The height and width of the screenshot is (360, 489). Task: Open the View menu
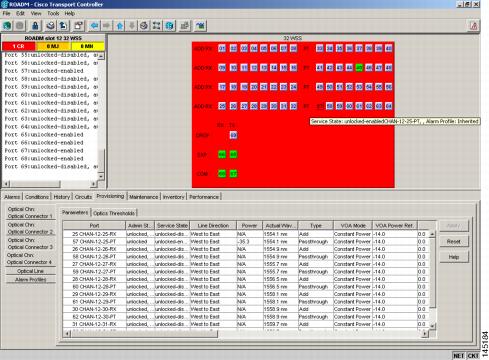click(36, 13)
